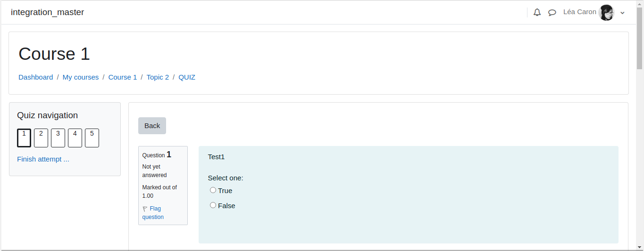Open My courses breadcrumb link
The width and height of the screenshot is (644, 251).
click(x=81, y=77)
